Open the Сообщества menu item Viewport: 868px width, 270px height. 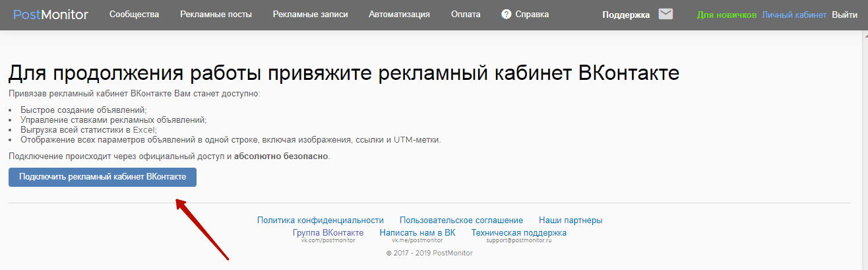click(134, 14)
